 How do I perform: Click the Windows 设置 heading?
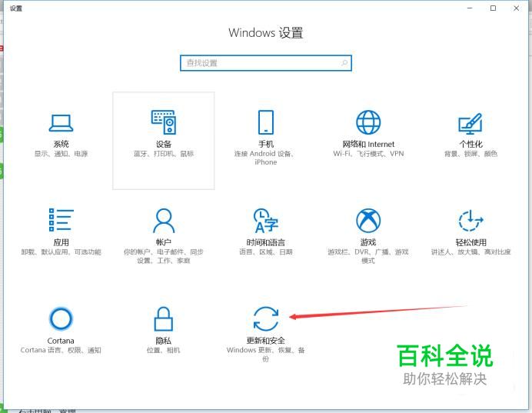266,33
